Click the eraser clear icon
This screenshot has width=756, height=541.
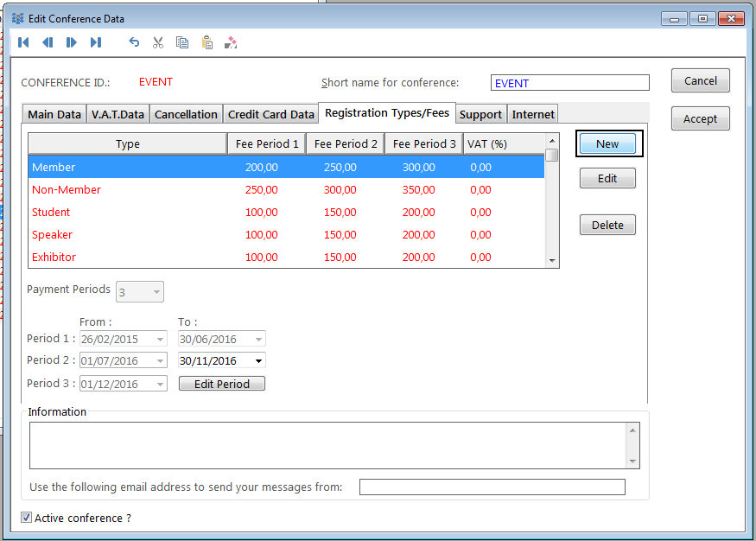pyautogui.click(x=231, y=42)
